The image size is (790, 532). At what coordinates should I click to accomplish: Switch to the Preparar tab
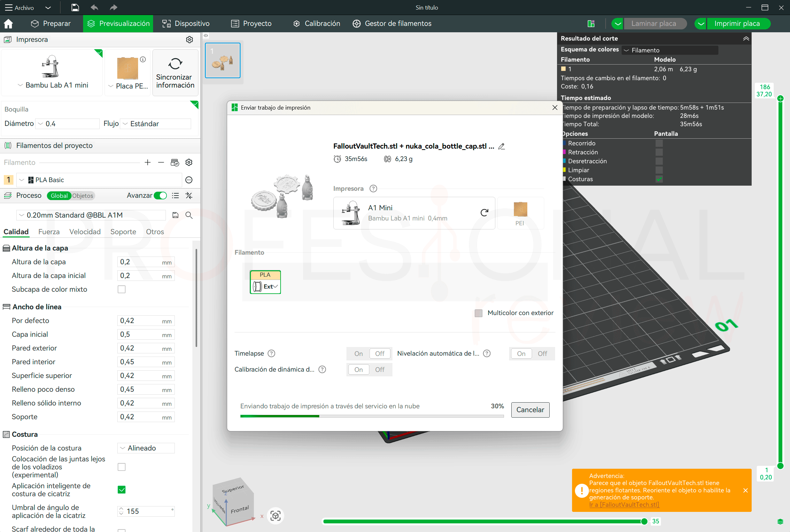pyautogui.click(x=51, y=24)
